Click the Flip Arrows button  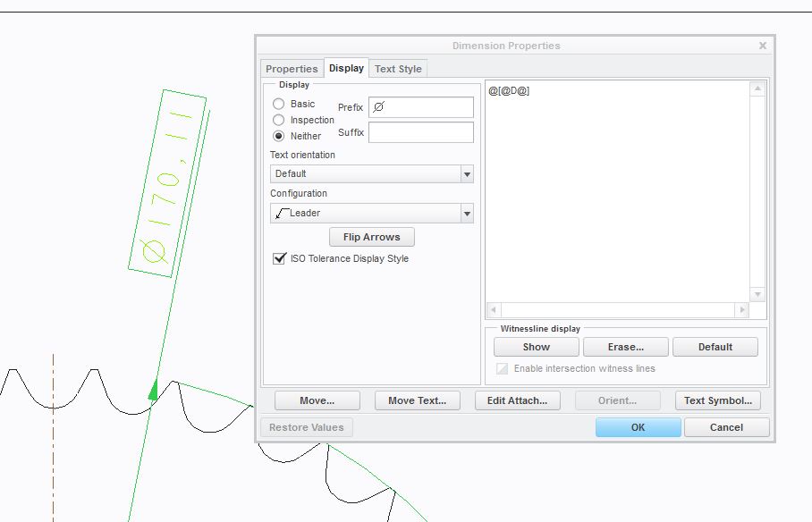click(372, 237)
